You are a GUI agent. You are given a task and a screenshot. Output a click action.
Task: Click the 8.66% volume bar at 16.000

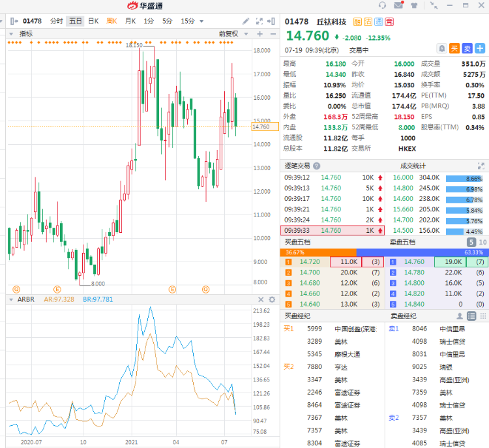coord(464,179)
